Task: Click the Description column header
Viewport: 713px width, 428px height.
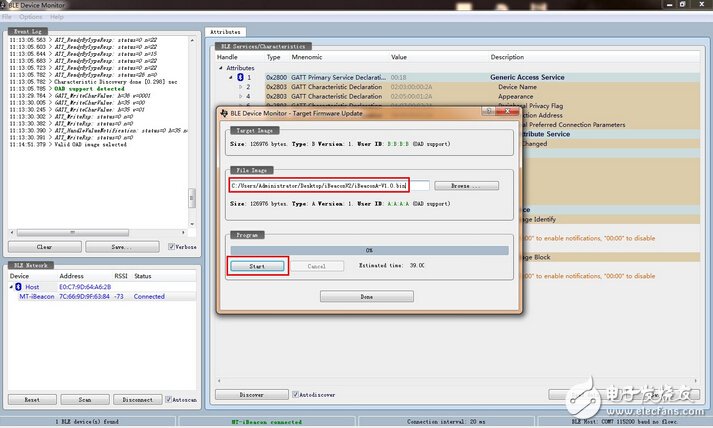Action: coord(507,57)
